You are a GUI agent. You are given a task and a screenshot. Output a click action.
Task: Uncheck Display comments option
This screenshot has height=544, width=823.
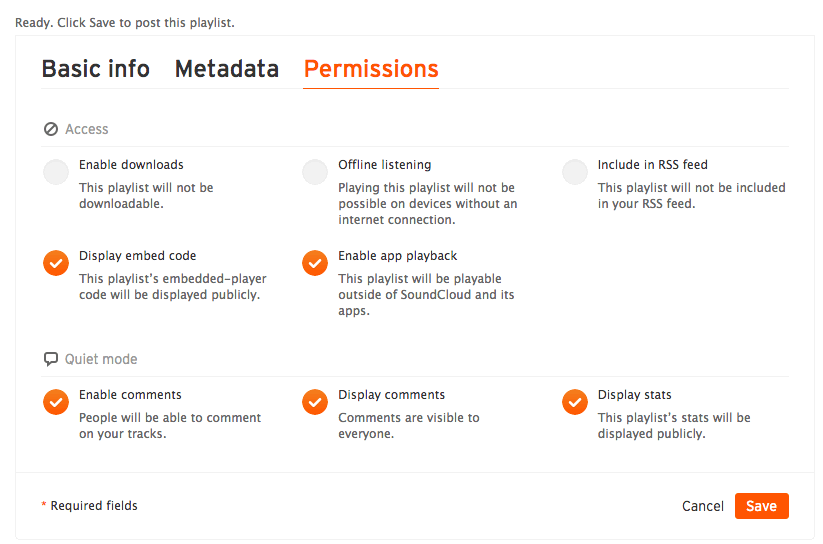315,402
